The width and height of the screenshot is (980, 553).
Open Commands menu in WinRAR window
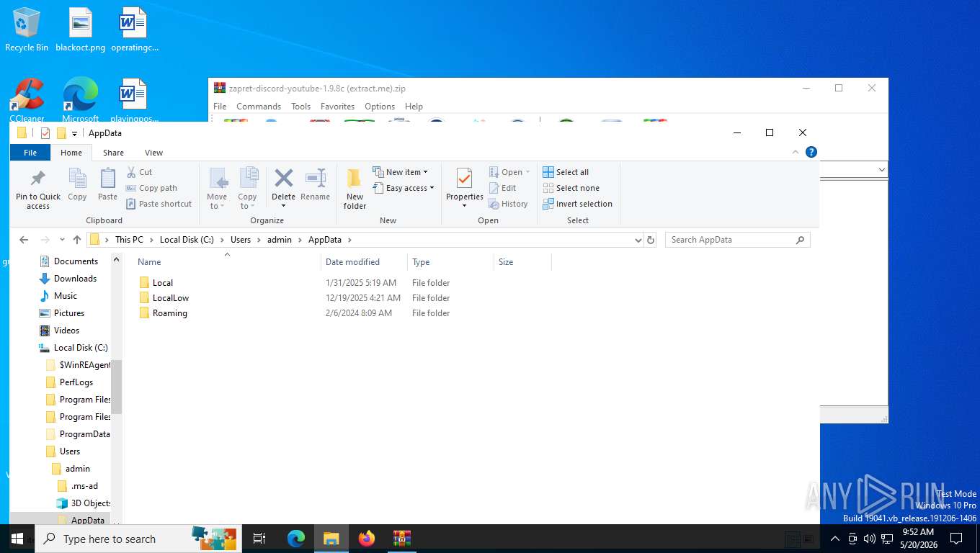(259, 107)
